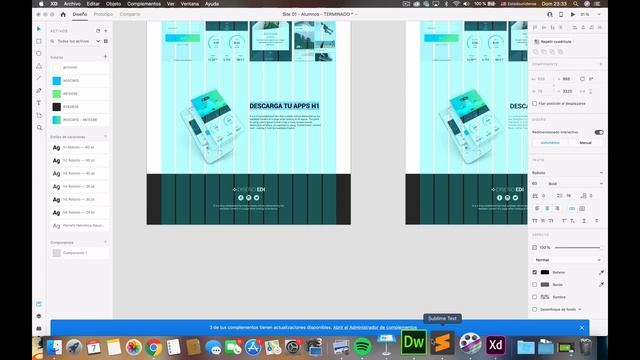The height and width of the screenshot is (360, 640).
Task: Center-align the text paragraph
Action: click(x=547, y=208)
